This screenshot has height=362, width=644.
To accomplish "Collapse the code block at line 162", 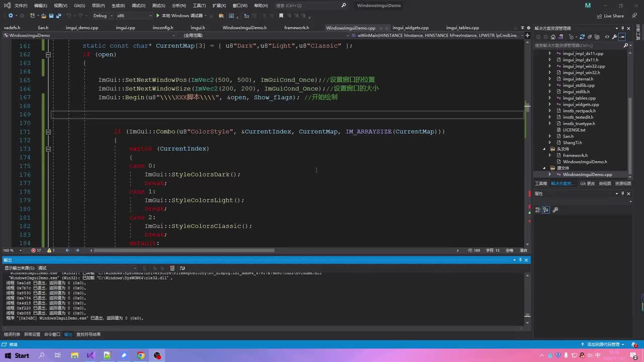I will pos(48,54).
